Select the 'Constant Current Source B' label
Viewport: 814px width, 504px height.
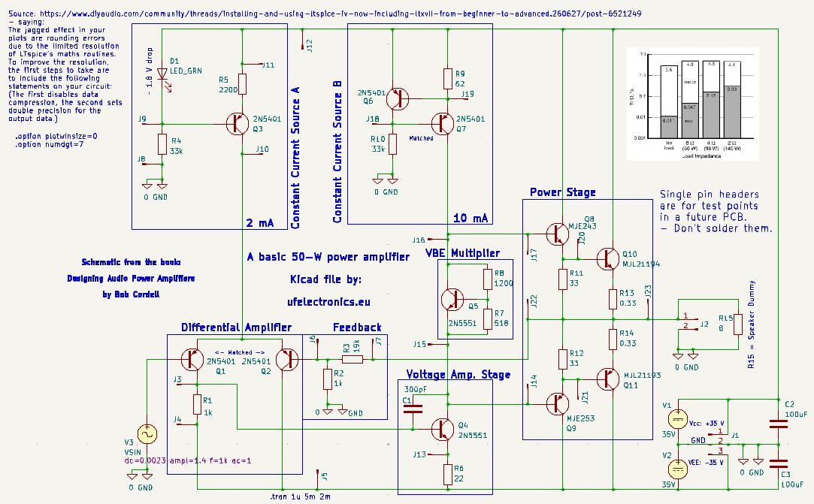point(337,151)
